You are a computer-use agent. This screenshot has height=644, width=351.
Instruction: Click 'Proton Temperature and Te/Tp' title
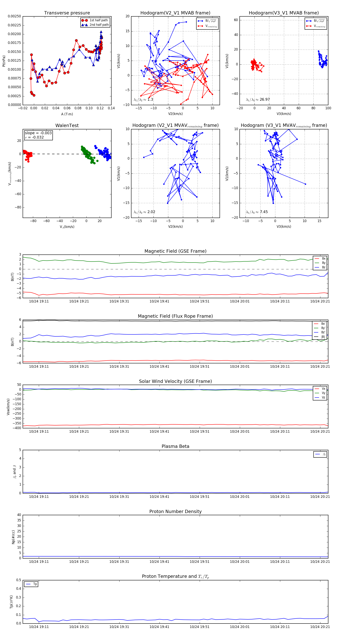(x=175, y=576)
